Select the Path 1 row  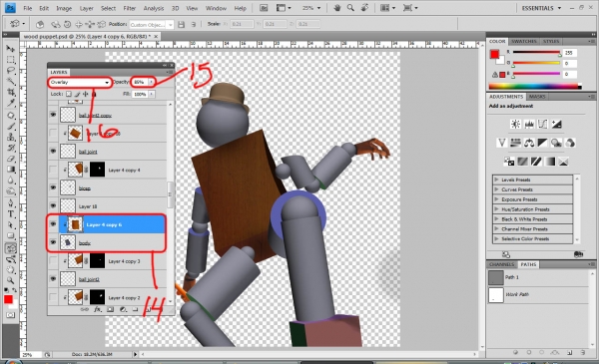click(x=539, y=277)
